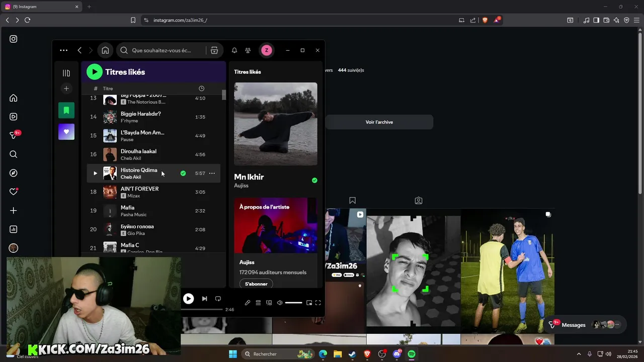
Task: Open Instagram logo in left sidebar
Action: 14,39
